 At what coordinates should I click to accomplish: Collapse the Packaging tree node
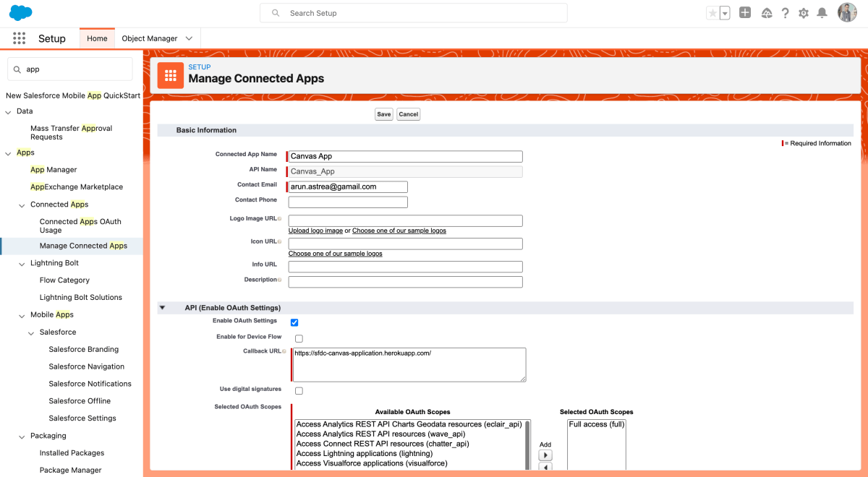click(x=22, y=436)
